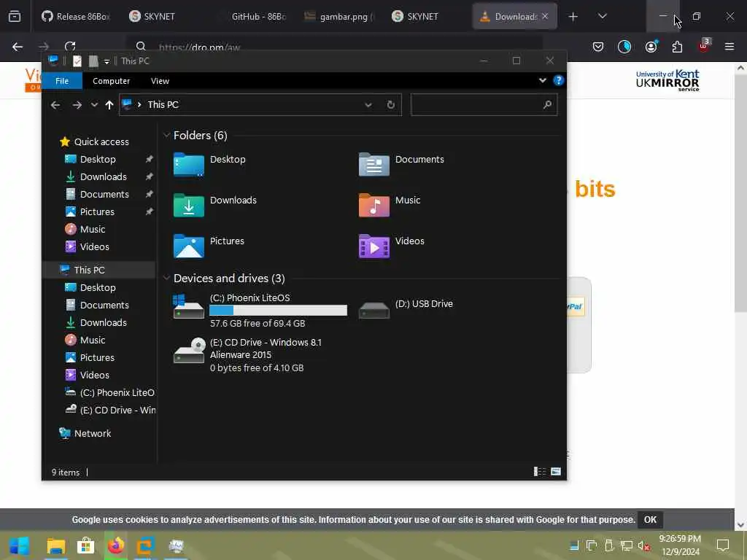Click the This PC breadcrumb arrow
The height and width of the screenshot is (560, 747).
139,105
